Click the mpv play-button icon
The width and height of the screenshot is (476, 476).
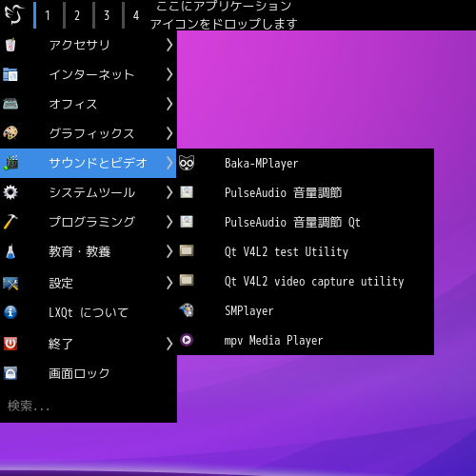[x=187, y=340]
